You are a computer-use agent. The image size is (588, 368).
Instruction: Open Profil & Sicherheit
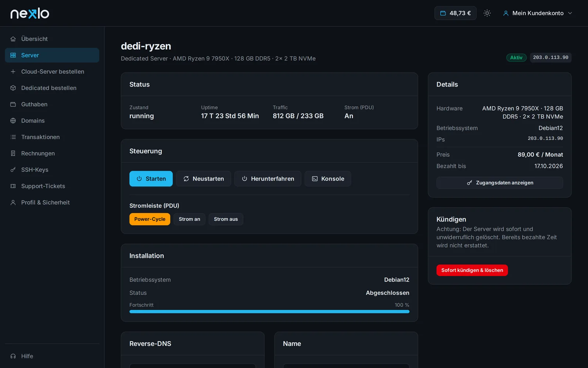coord(52,203)
